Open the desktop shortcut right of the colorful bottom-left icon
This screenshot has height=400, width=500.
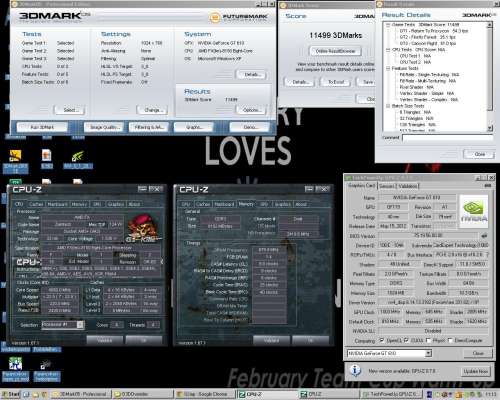[x=46, y=365]
